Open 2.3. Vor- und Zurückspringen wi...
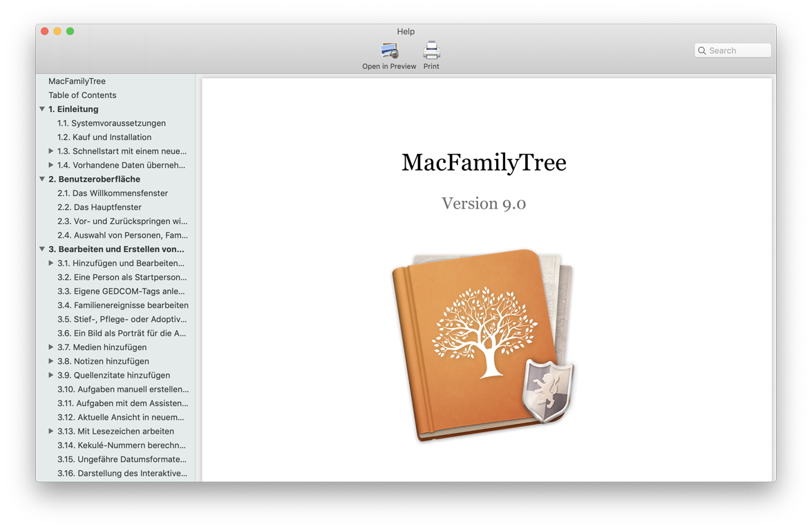The width and height of the screenshot is (812, 529). [x=122, y=221]
